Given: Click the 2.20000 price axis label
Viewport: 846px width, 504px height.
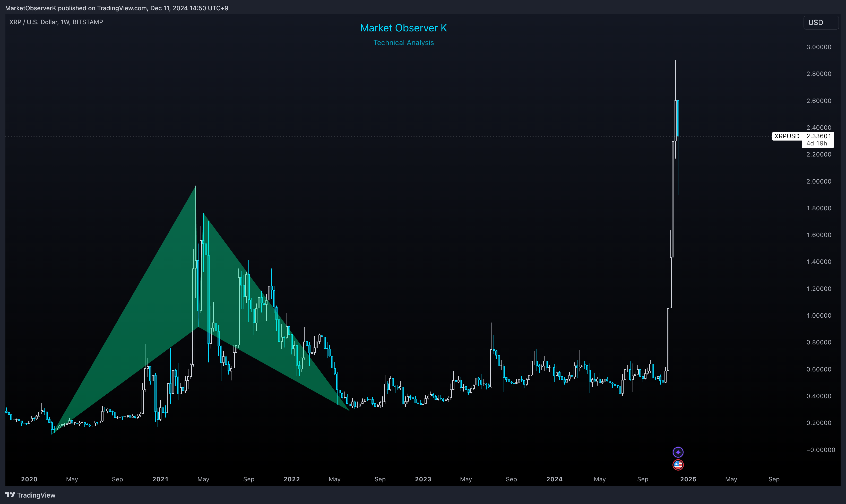Looking at the screenshot, I should (819, 154).
